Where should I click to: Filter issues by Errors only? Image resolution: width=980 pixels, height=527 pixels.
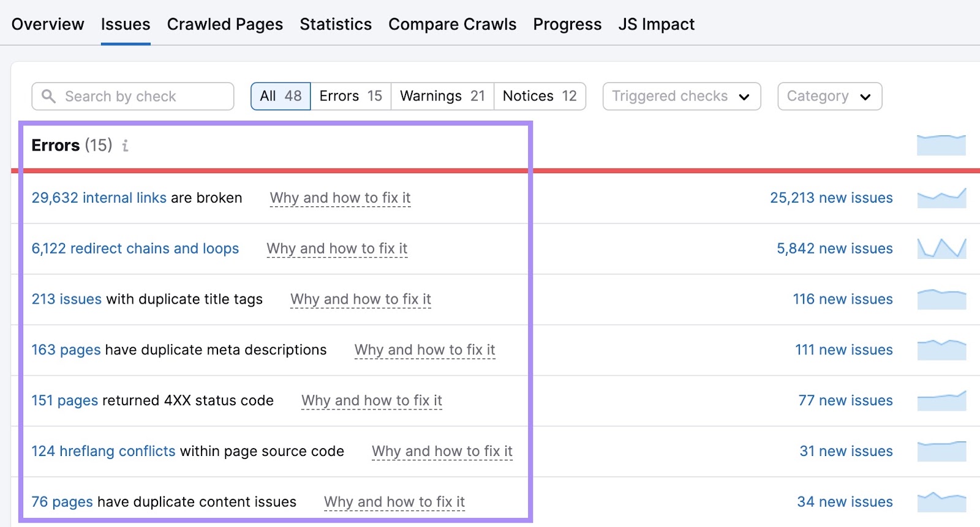point(350,95)
